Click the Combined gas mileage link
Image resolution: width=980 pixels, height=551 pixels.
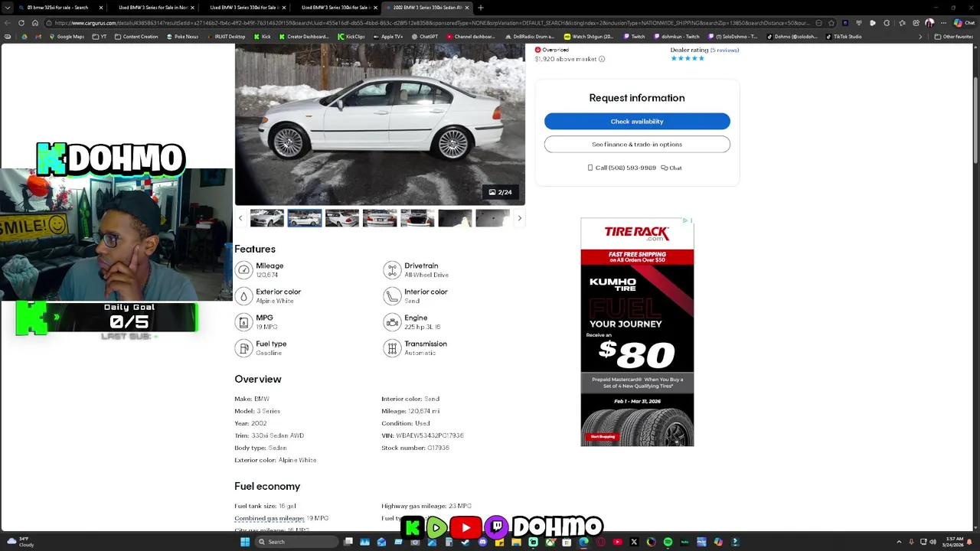pos(269,518)
